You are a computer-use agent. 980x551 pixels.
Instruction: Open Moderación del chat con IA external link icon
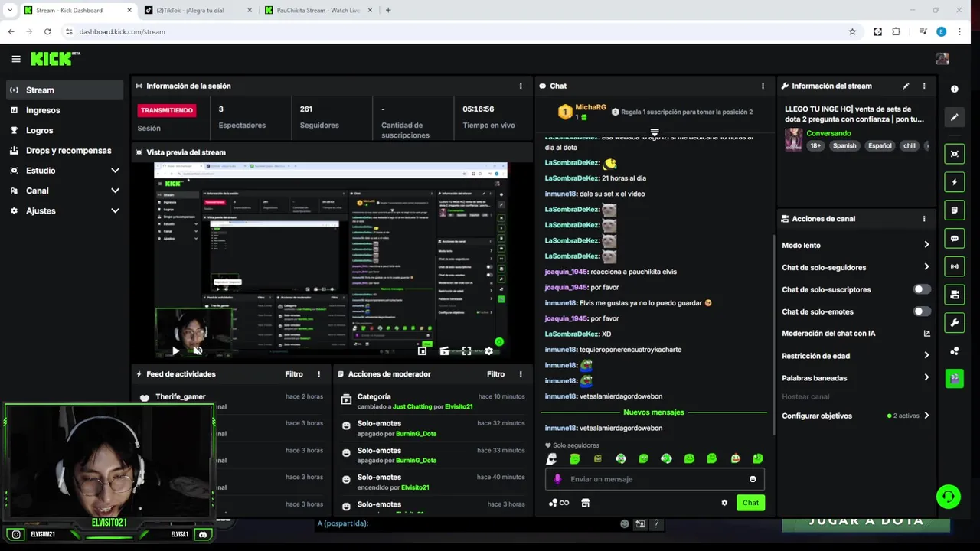926,334
